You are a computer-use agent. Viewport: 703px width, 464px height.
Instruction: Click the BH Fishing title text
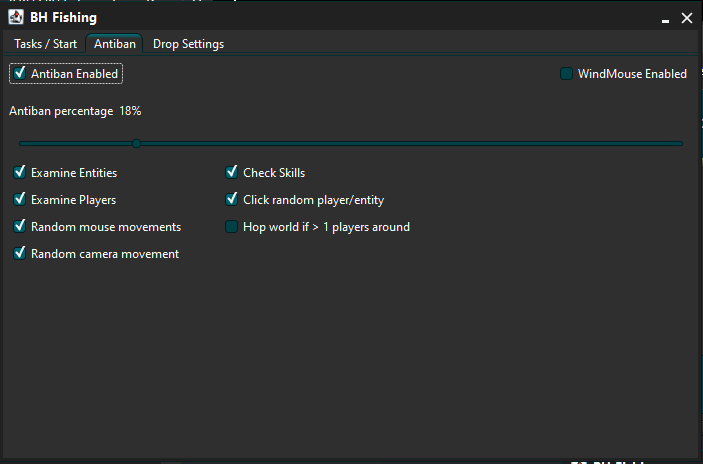[x=63, y=17]
